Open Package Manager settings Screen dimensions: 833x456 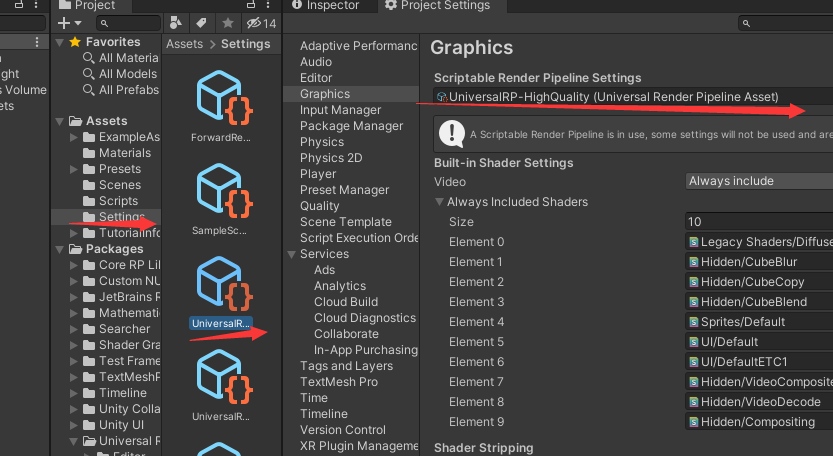(351, 126)
